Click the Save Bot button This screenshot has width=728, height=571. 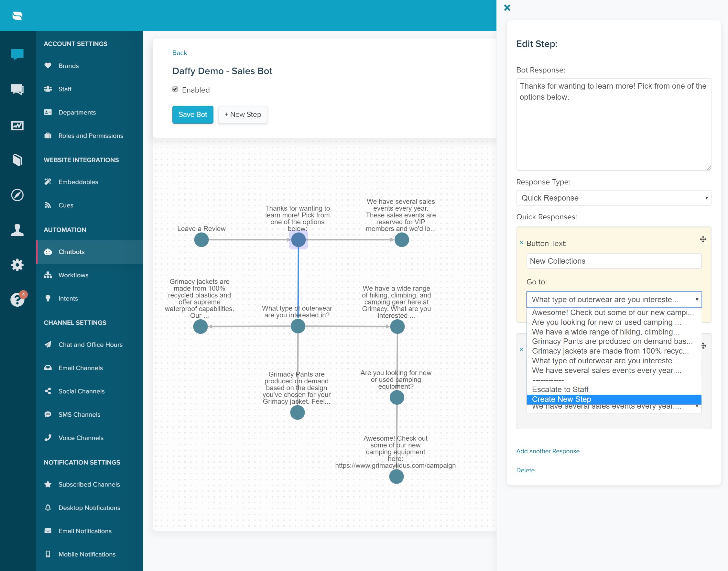(192, 114)
